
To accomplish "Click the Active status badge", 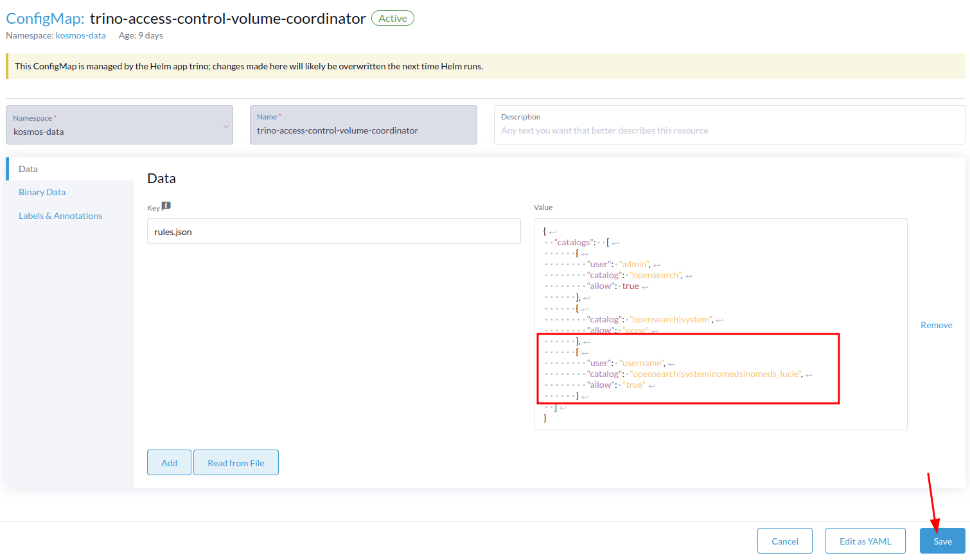I will (392, 19).
